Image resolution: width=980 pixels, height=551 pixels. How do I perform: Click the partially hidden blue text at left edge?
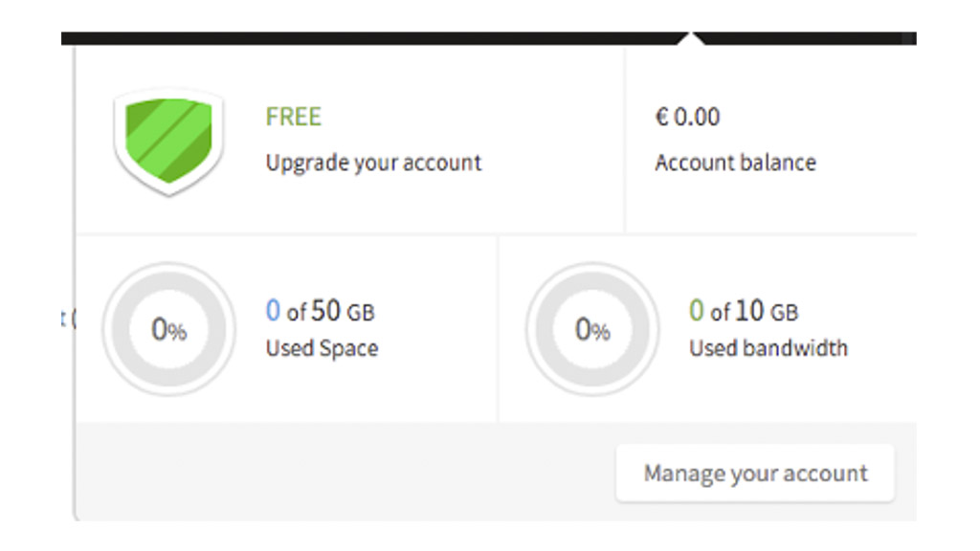coord(65,320)
